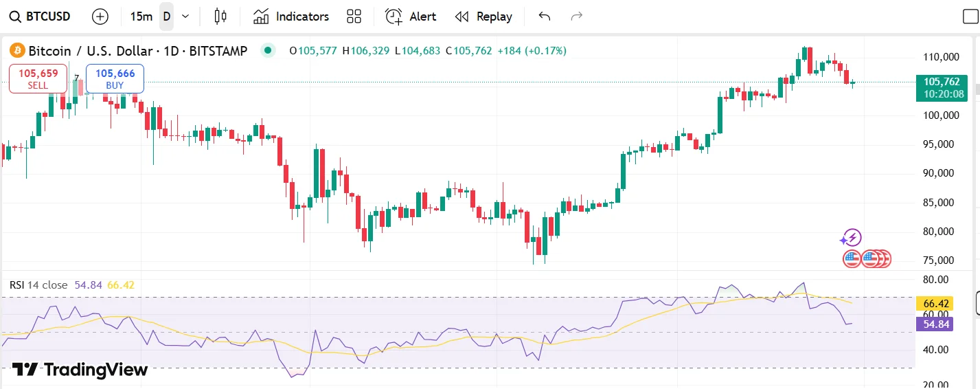Expand the timeframe dropdown arrow

(x=185, y=16)
